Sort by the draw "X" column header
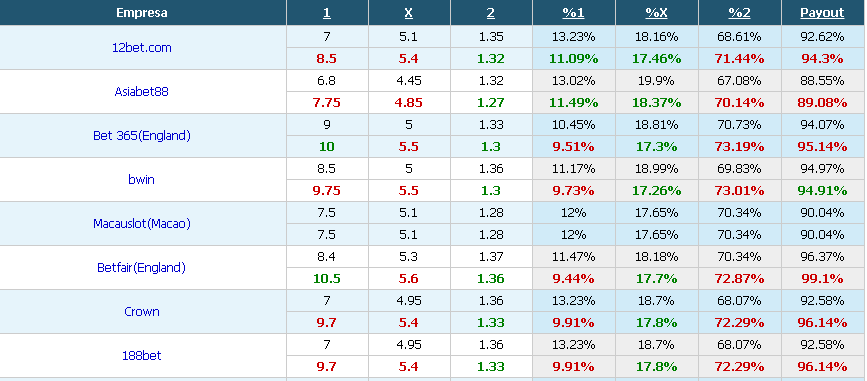Screen dimensions: 867x381 coord(409,13)
